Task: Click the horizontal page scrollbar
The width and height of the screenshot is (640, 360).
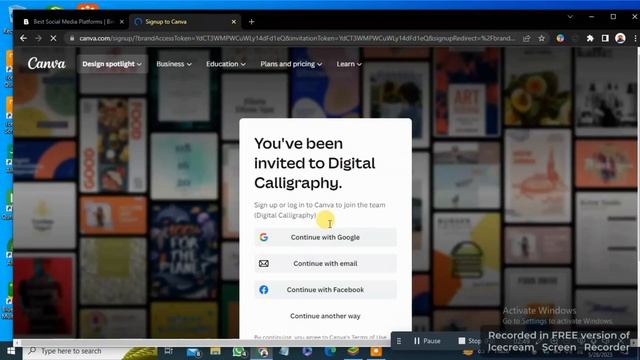Action: pyautogui.click(x=204, y=343)
